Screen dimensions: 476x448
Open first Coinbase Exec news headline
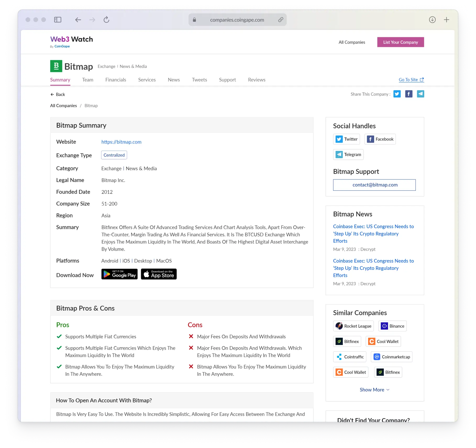tap(373, 234)
